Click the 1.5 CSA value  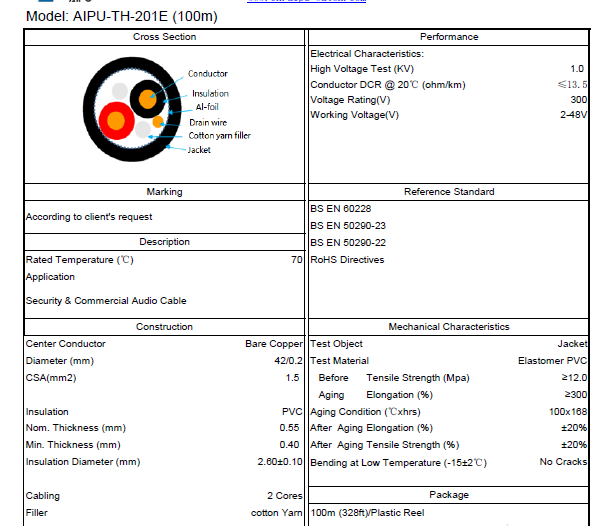tap(293, 378)
